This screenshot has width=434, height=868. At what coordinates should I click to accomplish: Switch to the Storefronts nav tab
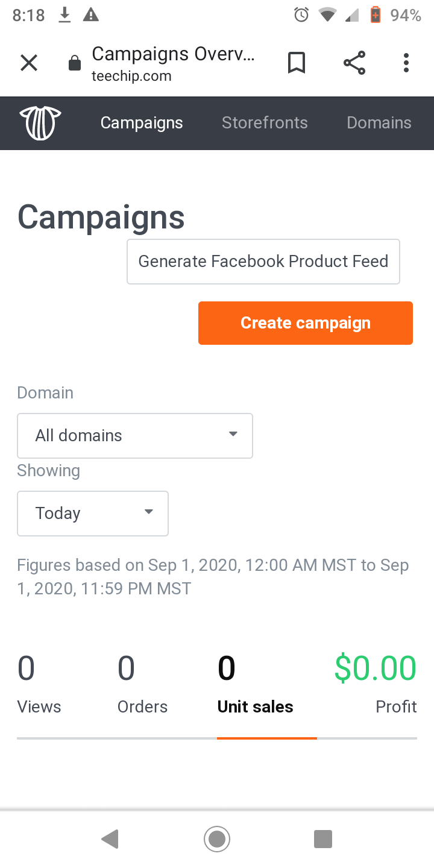point(265,123)
